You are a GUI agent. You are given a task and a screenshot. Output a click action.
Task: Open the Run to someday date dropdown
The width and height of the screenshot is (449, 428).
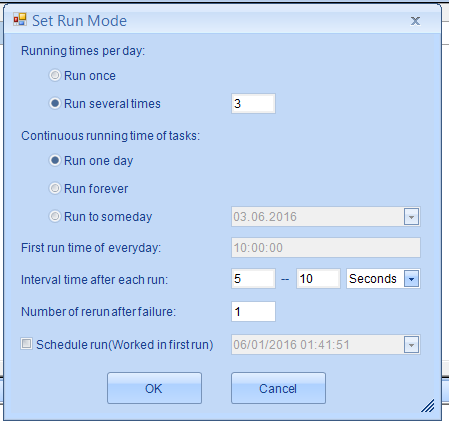pyautogui.click(x=411, y=217)
